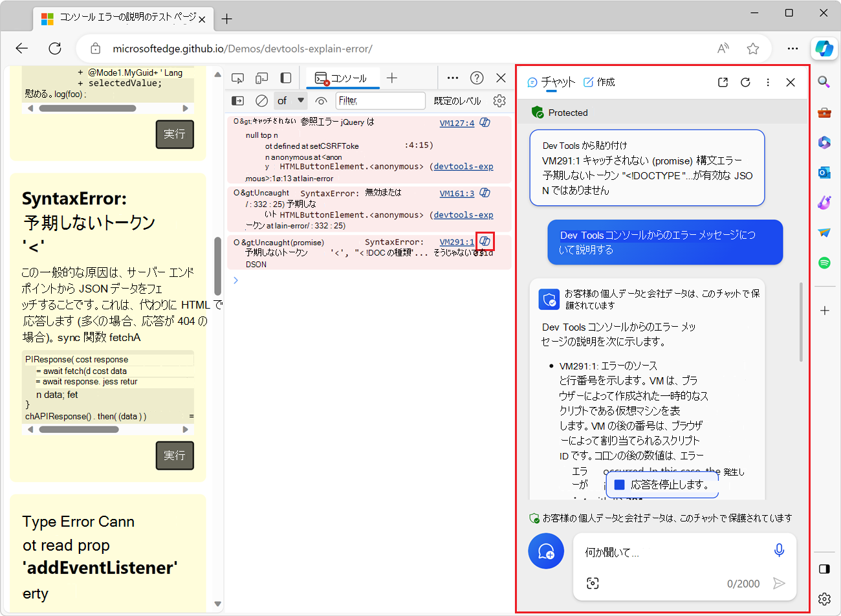The width and height of the screenshot is (841, 616).
Task: Click the explain error Copilot icon beside VM291:1
Action: tap(485, 241)
